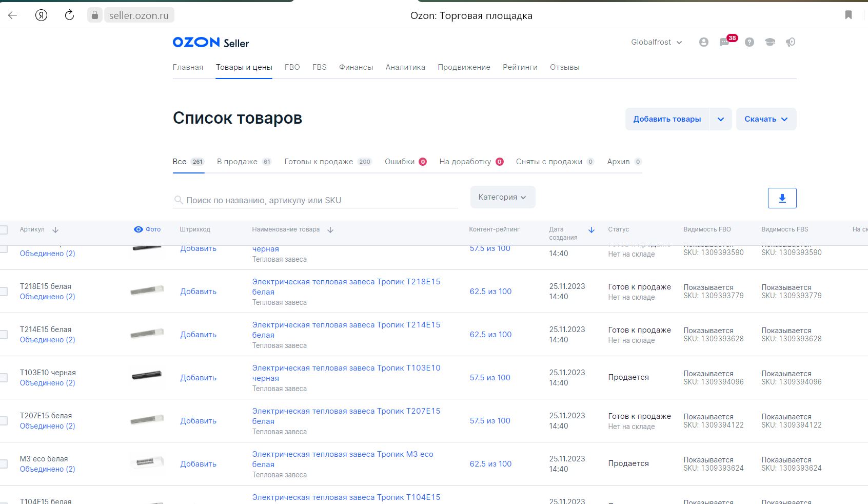Open the user profile icon
The height and width of the screenshot is (504, 868).
point(704,42)
